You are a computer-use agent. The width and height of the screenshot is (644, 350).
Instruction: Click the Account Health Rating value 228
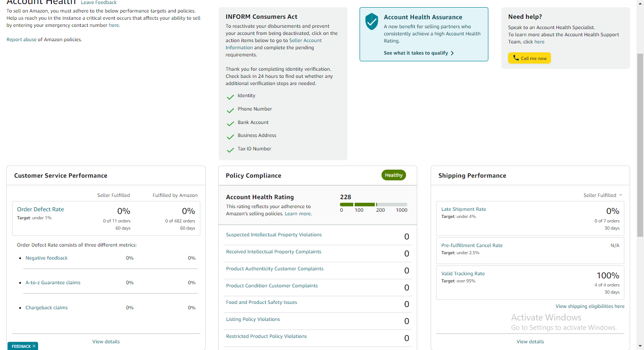[346, 197]
